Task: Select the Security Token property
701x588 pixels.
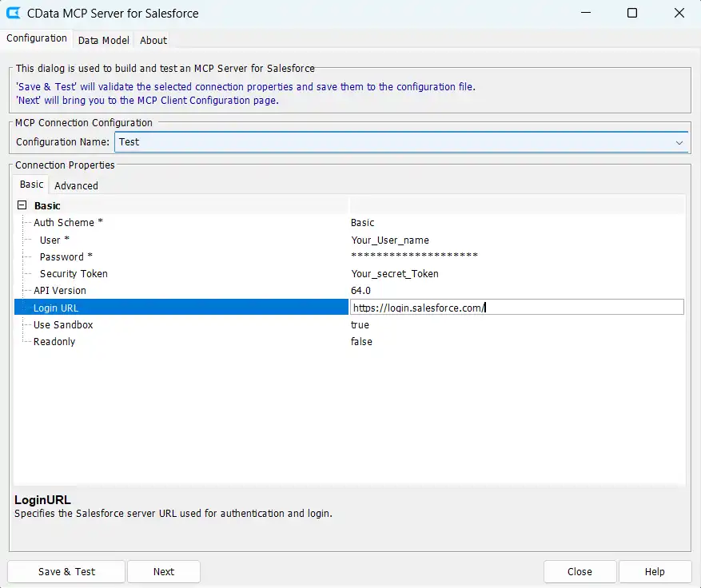Action: coord(74,273)
